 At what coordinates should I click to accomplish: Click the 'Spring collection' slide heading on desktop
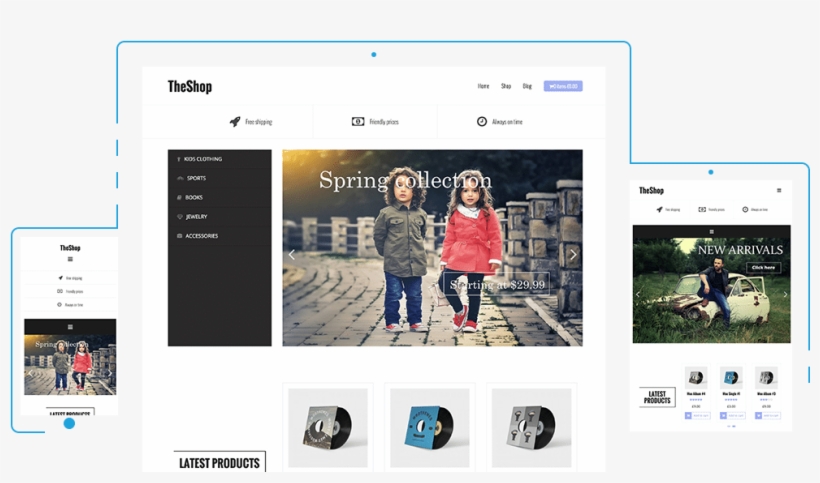[405, 180]
